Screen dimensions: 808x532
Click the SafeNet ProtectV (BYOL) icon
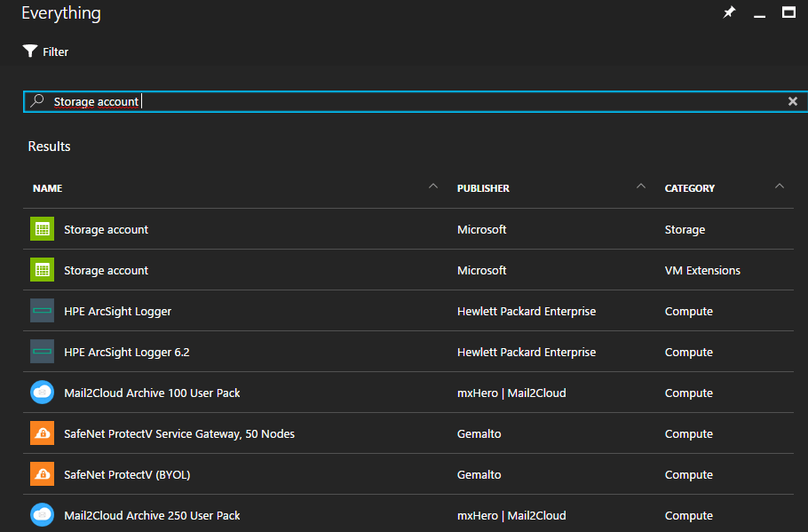pyautogui.click(x=43, y=473)
